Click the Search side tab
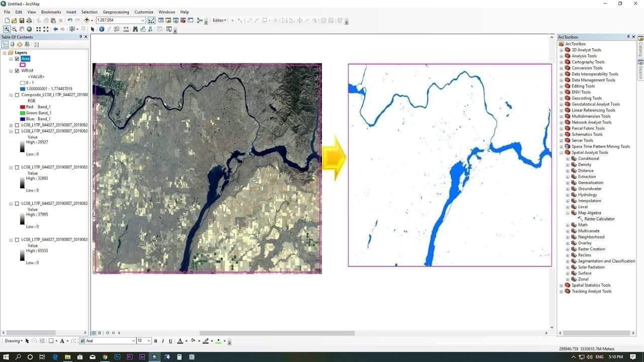Image resolution: width=644 pixels, height=362 pixels. click(640, 69)
